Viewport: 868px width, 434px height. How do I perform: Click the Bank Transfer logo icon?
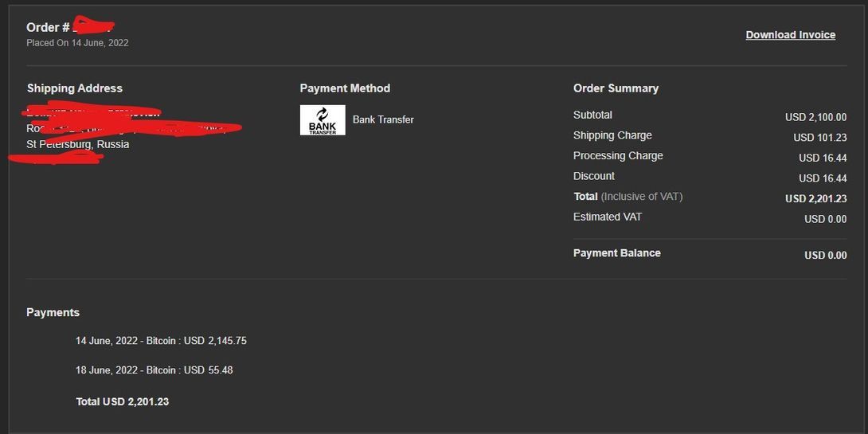click(x=323, y=120)
